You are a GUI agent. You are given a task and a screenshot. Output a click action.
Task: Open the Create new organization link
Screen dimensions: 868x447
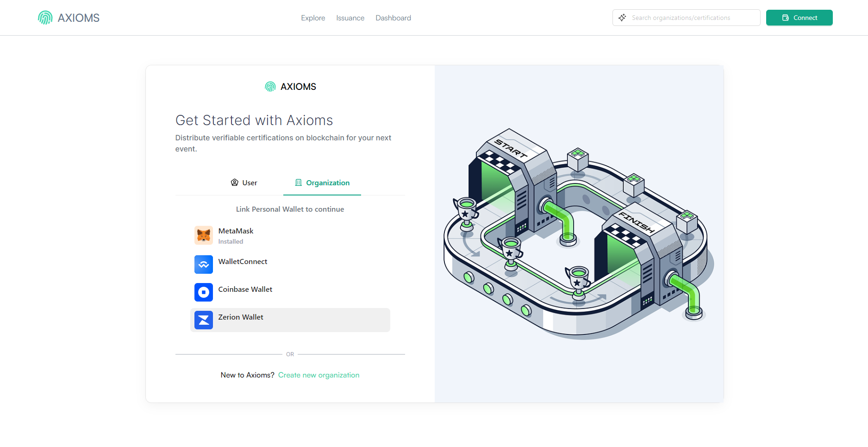319,375
